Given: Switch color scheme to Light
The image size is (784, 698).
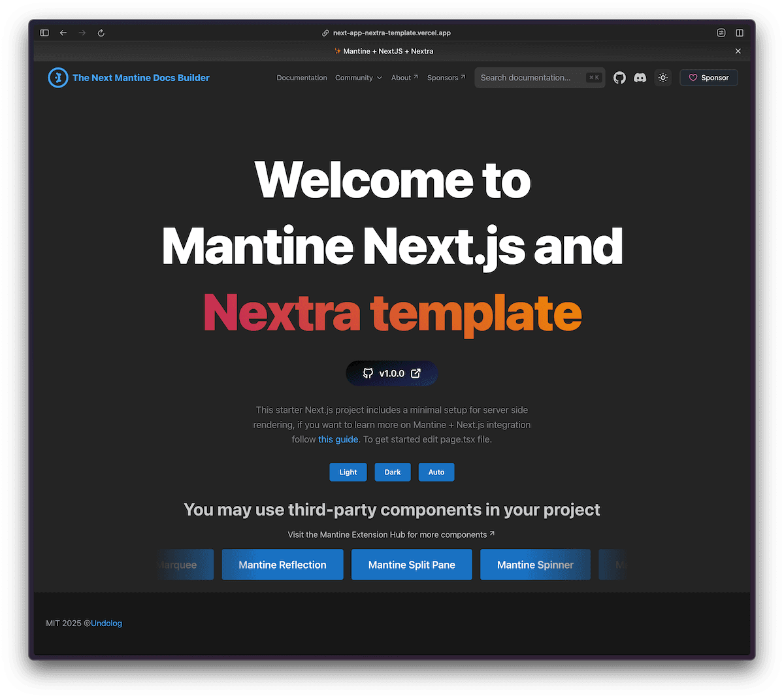Looking at the screenshot, I should [x=348, y=472].
